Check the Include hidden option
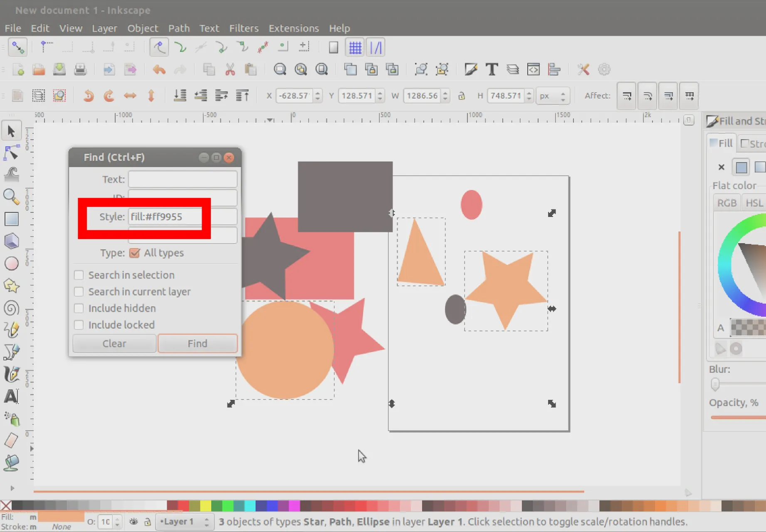Image resolution: width=766 pixels, height=532 pixels. (x=79, y=308)
